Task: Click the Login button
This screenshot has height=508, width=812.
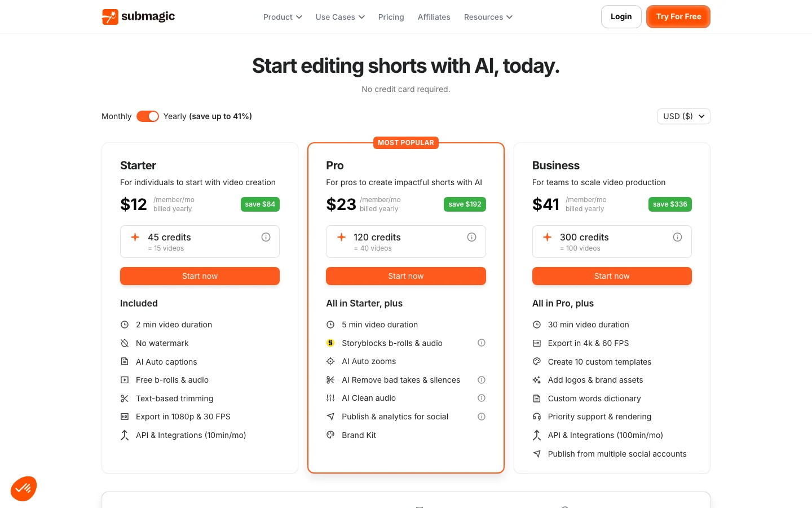Action: [x=621, y=17]
